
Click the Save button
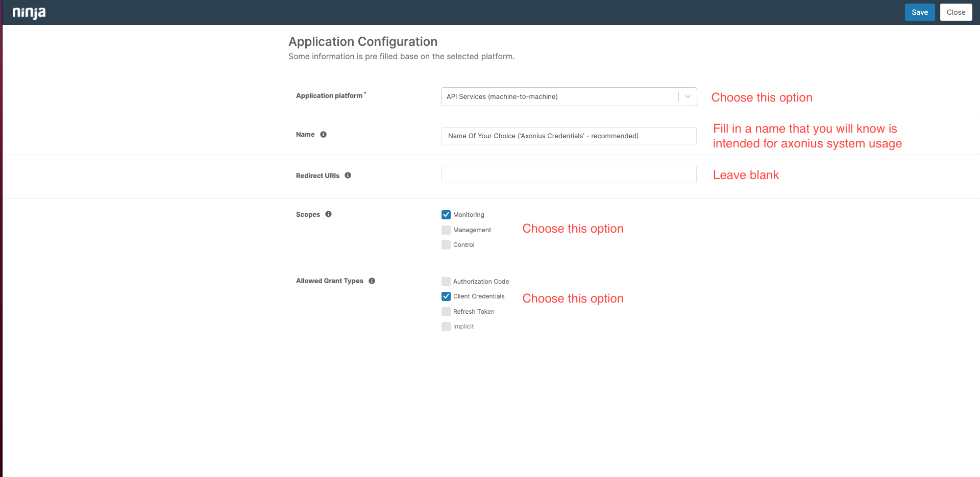point(920,12)
